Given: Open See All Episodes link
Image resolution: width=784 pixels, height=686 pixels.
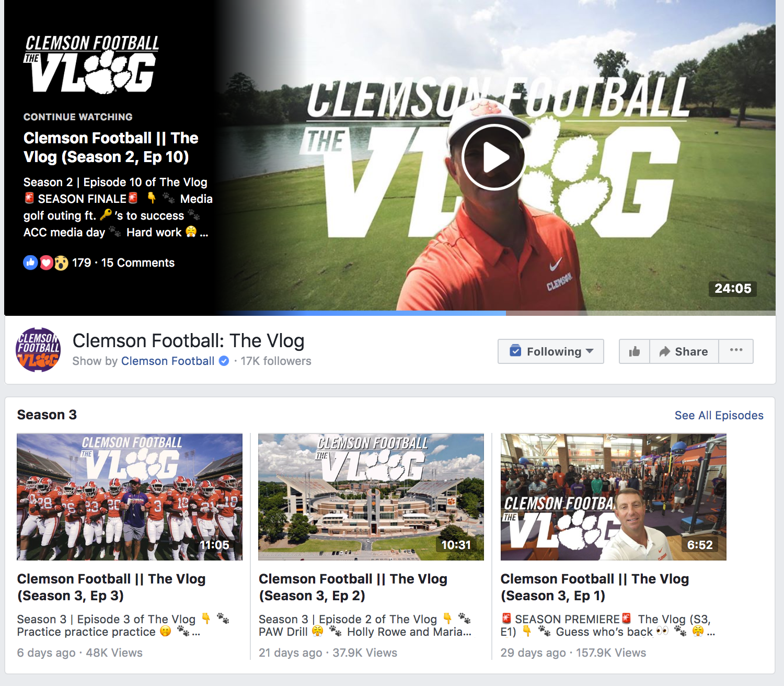Looking at the screenshot, I should click(x=719, y=415).
